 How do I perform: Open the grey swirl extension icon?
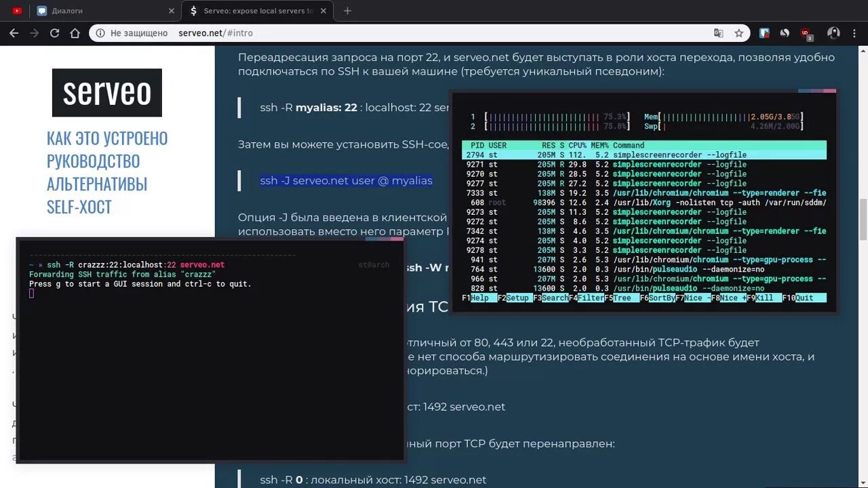[785, 33]
